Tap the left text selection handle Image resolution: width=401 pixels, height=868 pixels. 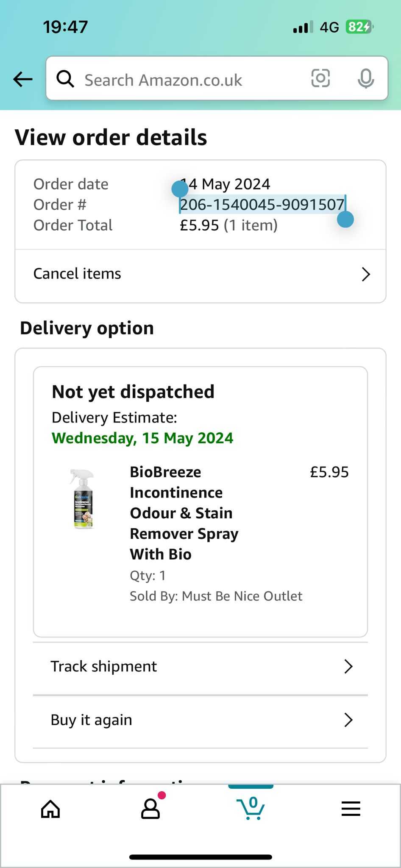click(x=180, y=188)
